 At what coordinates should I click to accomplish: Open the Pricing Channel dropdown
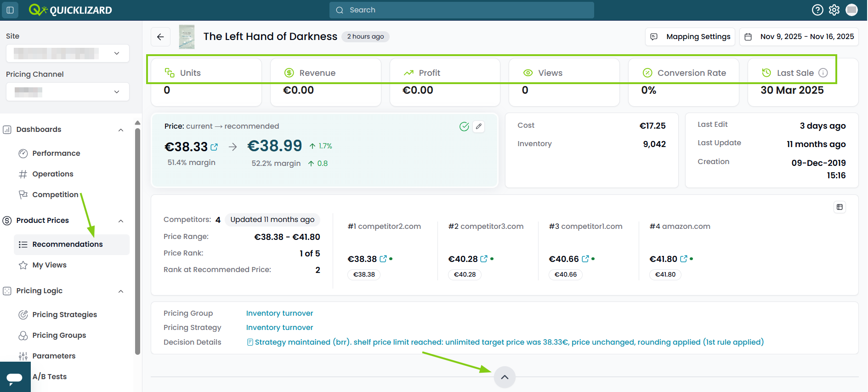(x=68, y=92)
